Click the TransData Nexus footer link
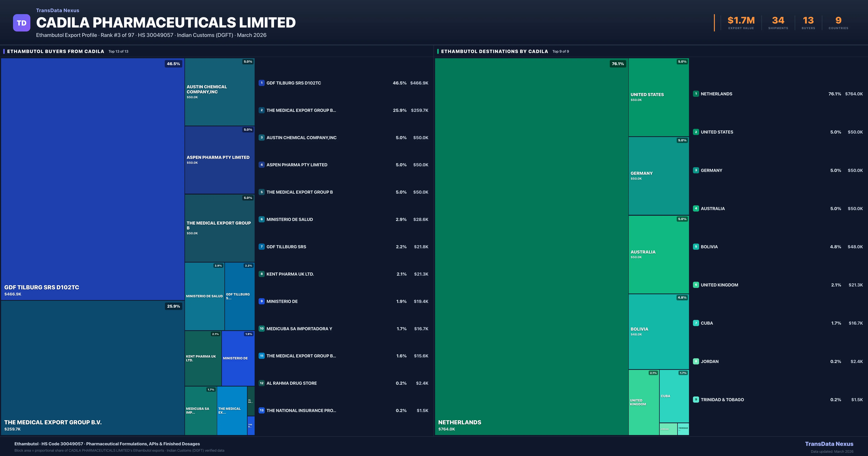Viewport: 868px width, 456px height. pos(829,444)
